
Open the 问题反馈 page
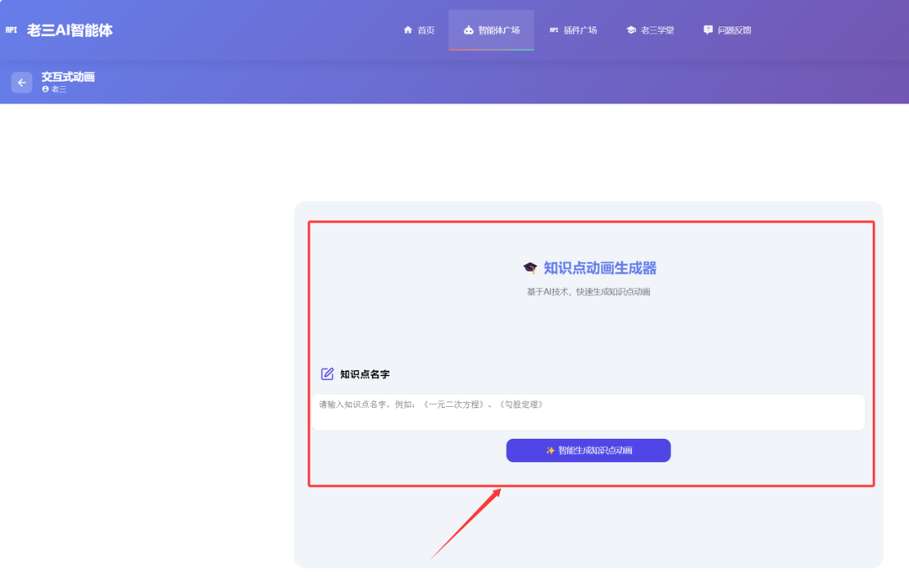(x=728, y=30)
